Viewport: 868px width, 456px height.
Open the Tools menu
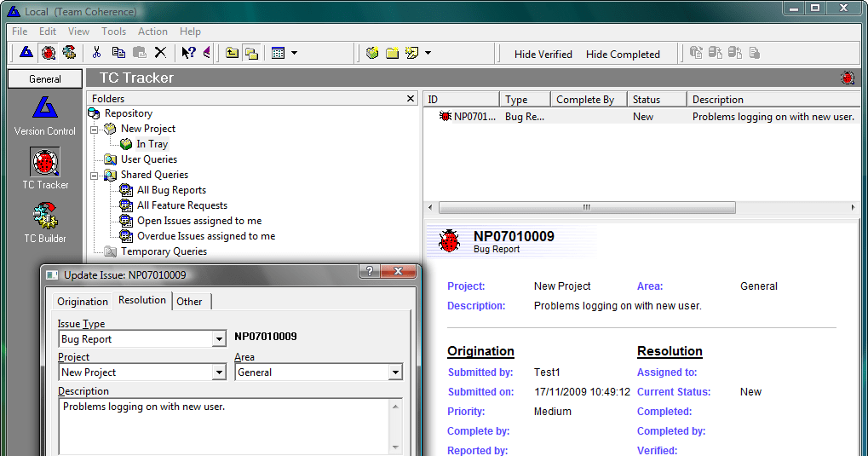(x=113, y=32)
